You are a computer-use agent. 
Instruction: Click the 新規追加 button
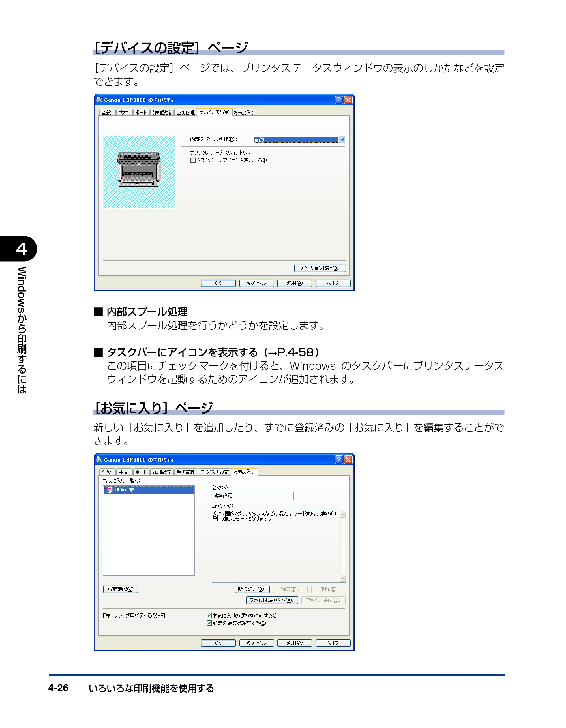click(x=252, y=589)
